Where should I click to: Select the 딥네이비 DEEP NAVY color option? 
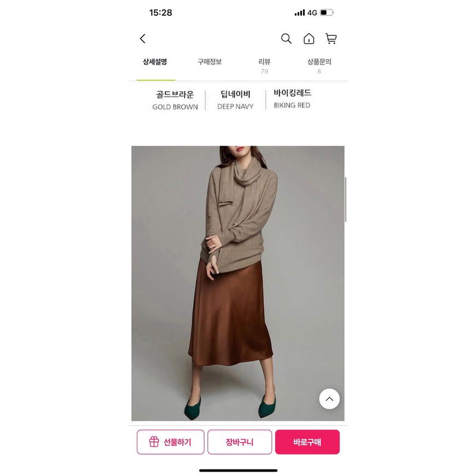coord(235,100)
